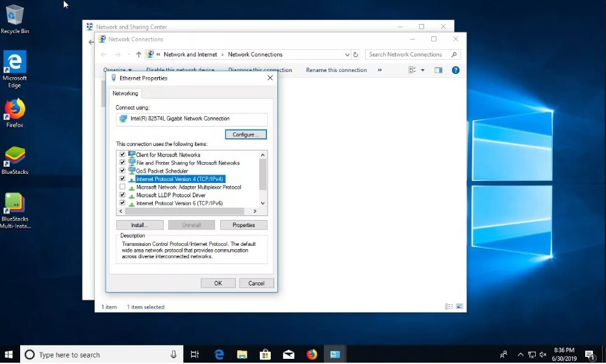Click the refresh icon beside address bar
Viewport: 606px width, 364px height.
pos(355,55)
